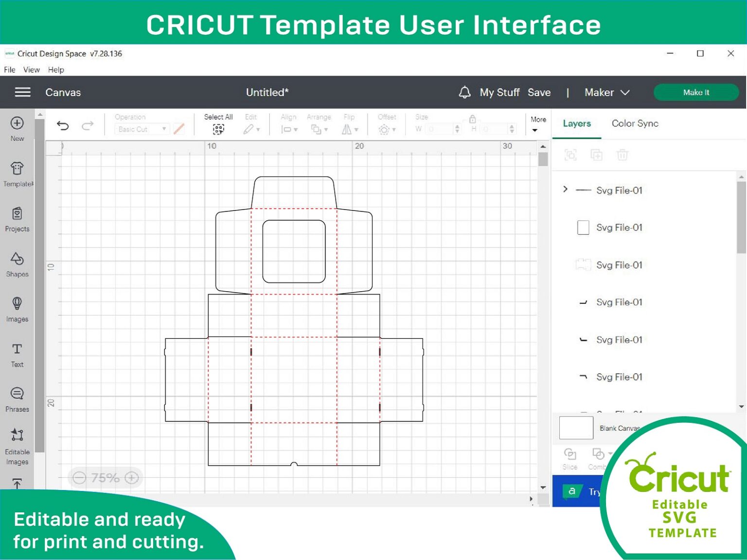Open the Maker machine dropdown
Viewport: 747px width, 560px height.
(x=607, y=92)
